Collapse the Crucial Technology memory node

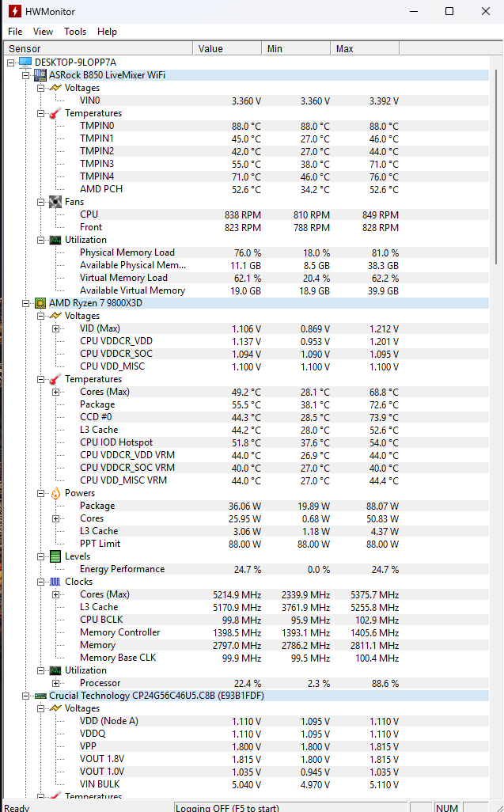(26, 696)
